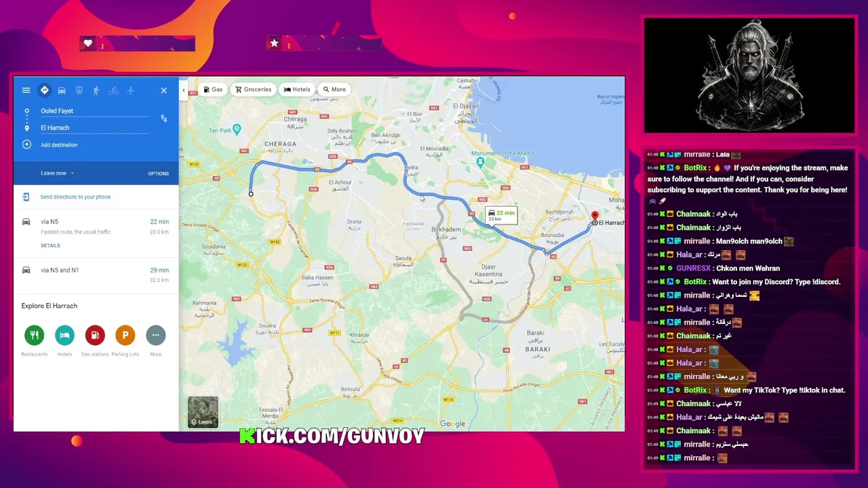
Task: Click the heart icon in stream overlay
Action: [x=87, y=43]
